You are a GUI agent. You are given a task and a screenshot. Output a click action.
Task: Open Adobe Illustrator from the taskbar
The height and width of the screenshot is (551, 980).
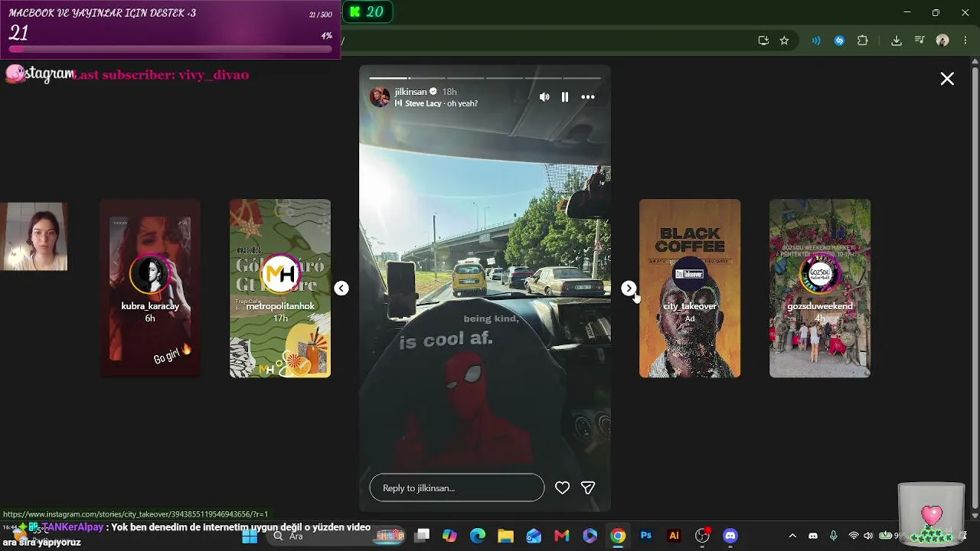coord(674,536)
